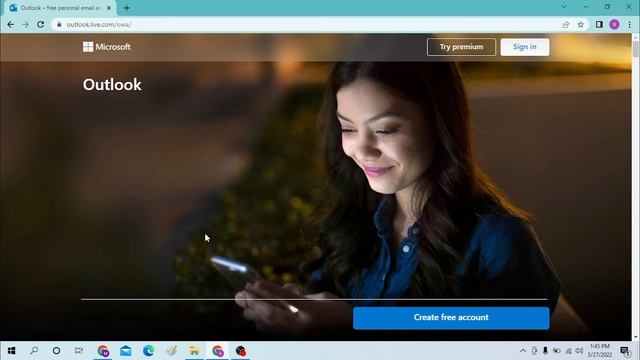640x360 pixels.
Task: Click Create free account
Action: (451, 318)
